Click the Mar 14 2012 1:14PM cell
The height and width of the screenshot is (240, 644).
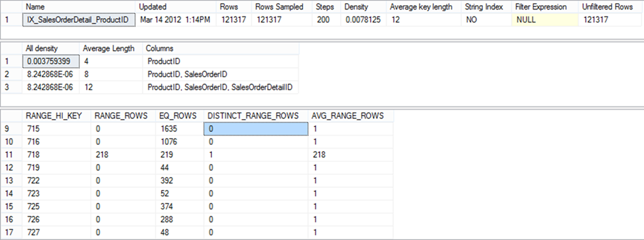[176, 20]
